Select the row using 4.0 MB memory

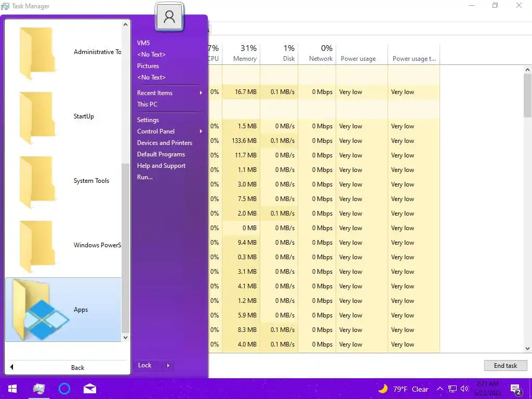click(x=324, y=344)
